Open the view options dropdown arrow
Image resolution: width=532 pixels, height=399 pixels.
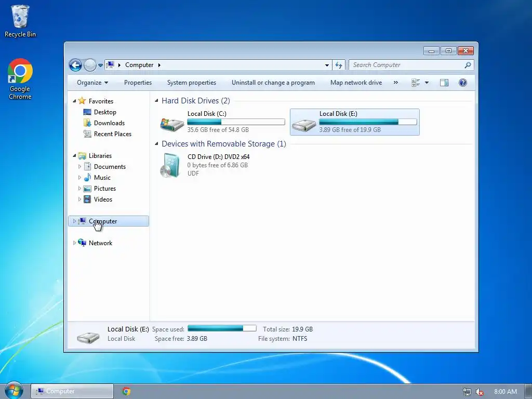(x=427, y=83)
